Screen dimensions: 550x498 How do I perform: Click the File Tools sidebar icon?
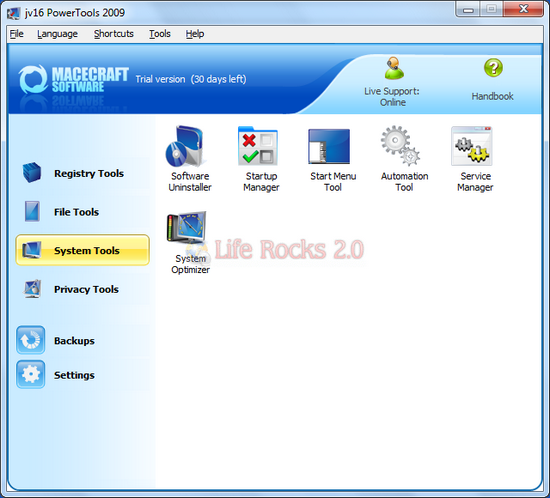[x=32, y=211]
